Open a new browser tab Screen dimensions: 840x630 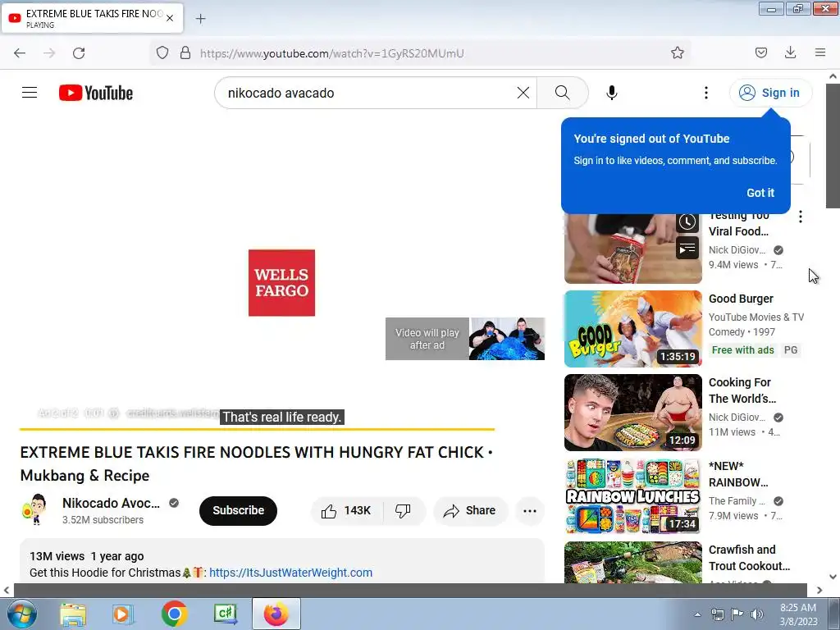point(200,19)
